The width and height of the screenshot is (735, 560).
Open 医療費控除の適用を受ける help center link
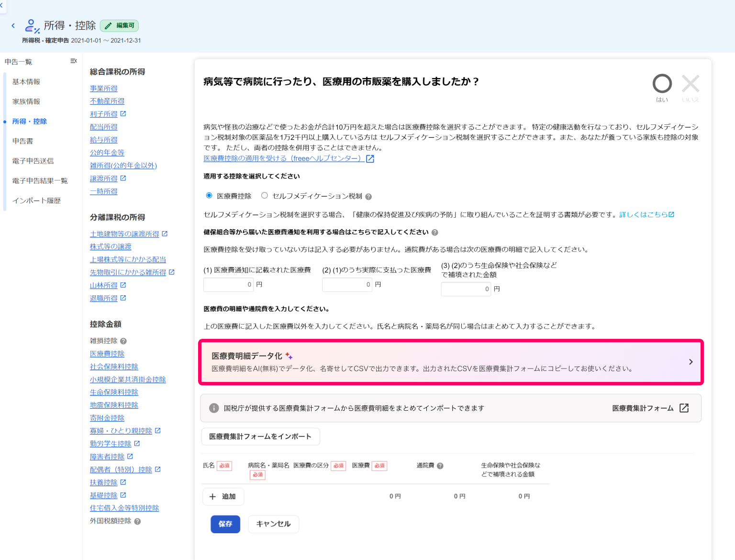point(289,158)
